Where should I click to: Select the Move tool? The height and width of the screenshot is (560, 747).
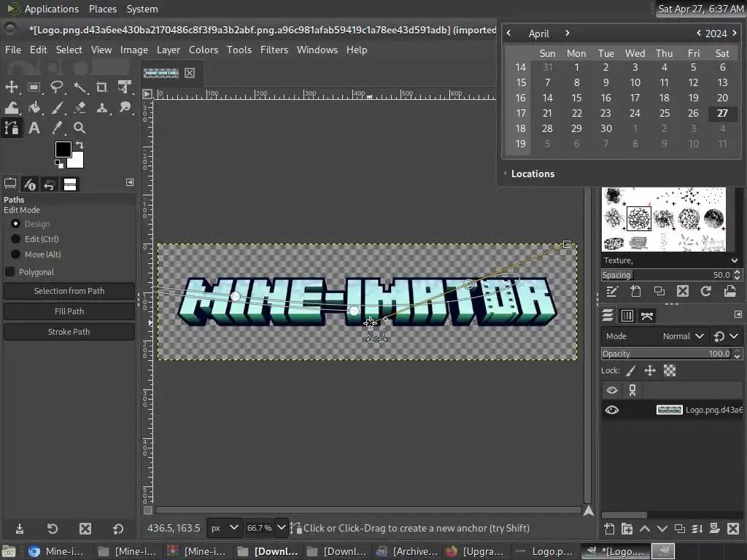[x=12, y=87]
